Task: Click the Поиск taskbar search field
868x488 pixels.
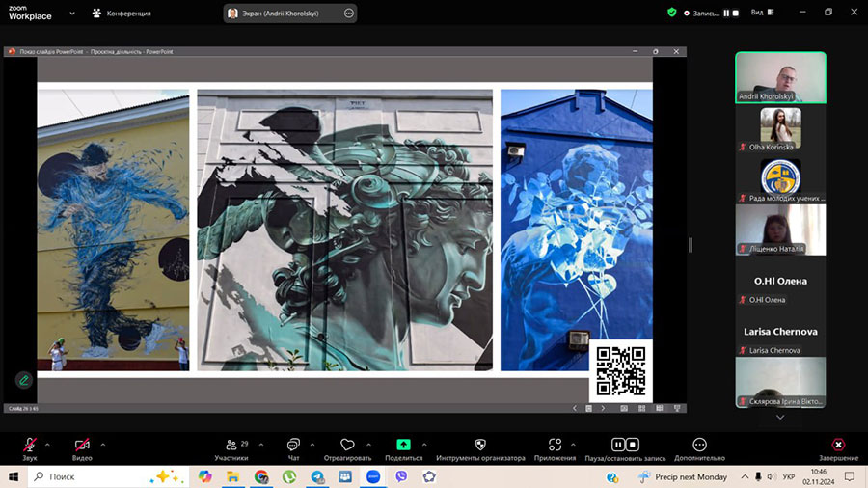Action: pos(108,476)
